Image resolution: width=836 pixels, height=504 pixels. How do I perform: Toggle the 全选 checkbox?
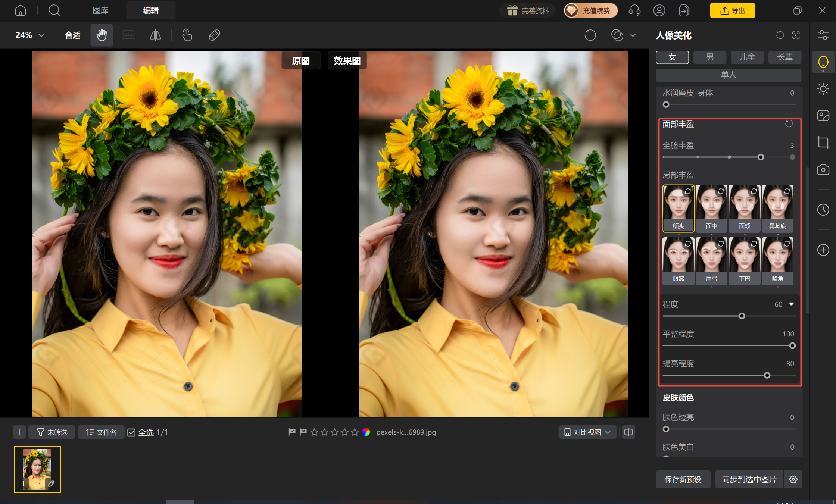pos(131,432)
